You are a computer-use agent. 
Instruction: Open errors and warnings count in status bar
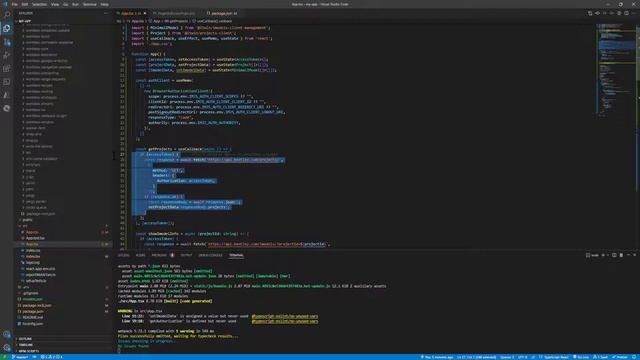pos(51,357)
